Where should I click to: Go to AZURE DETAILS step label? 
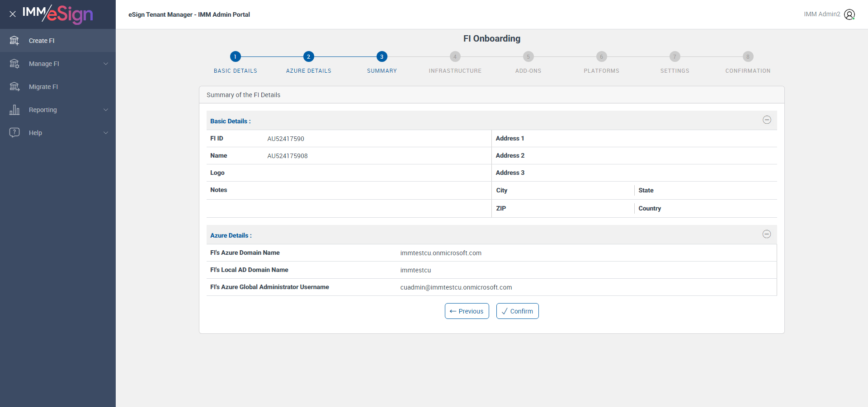point(308,71)
